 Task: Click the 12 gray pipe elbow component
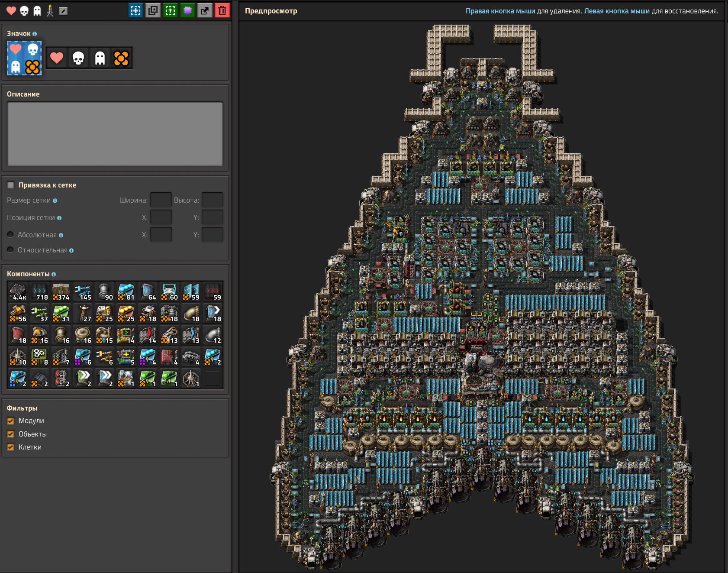click(x=213, y=335)
